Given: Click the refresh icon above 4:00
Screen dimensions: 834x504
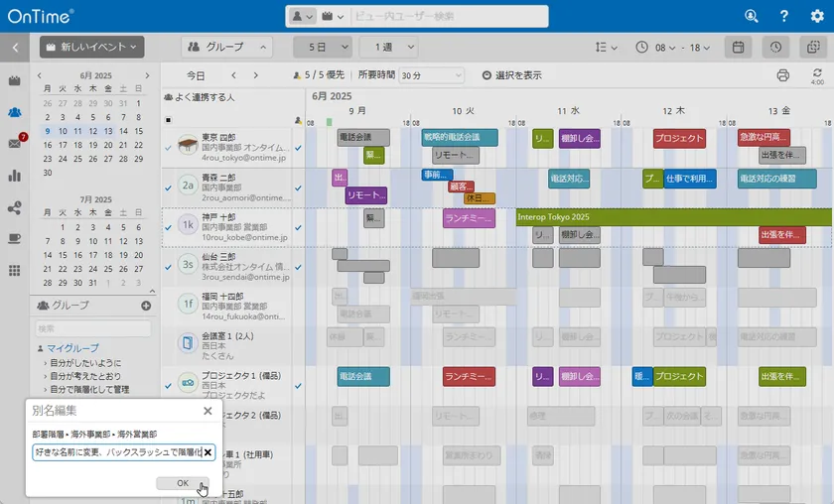Looking at the screenshot, I should [x=817, y=73].
